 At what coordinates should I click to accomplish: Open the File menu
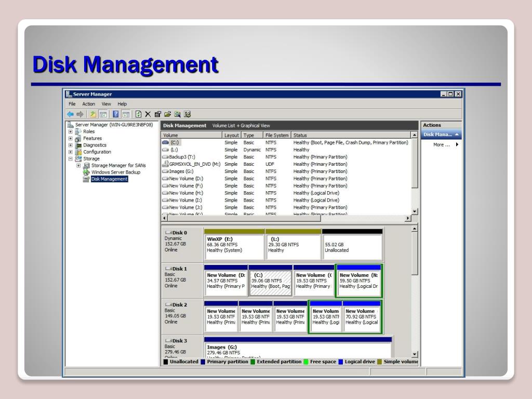[x=72, y=104]
